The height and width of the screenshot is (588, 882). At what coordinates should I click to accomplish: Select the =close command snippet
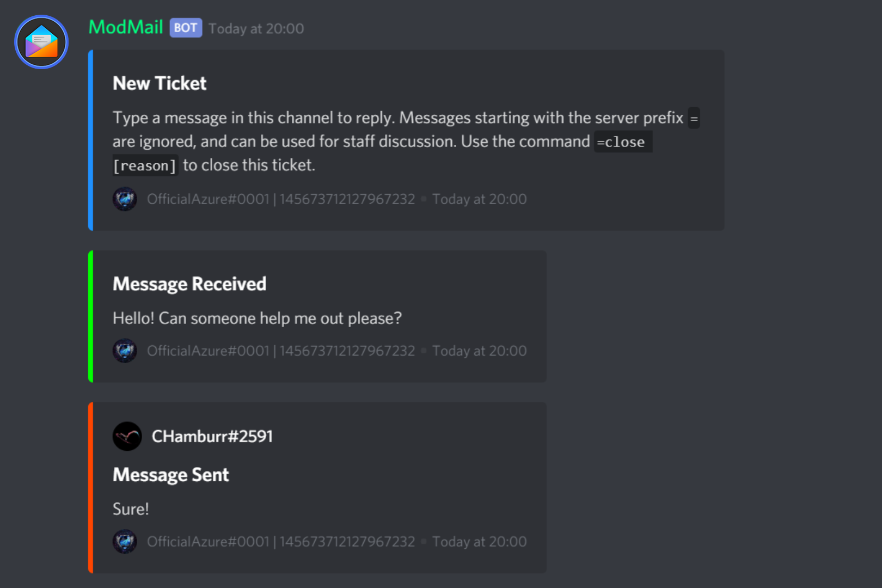pyautogui.click(x=622, y=142)
